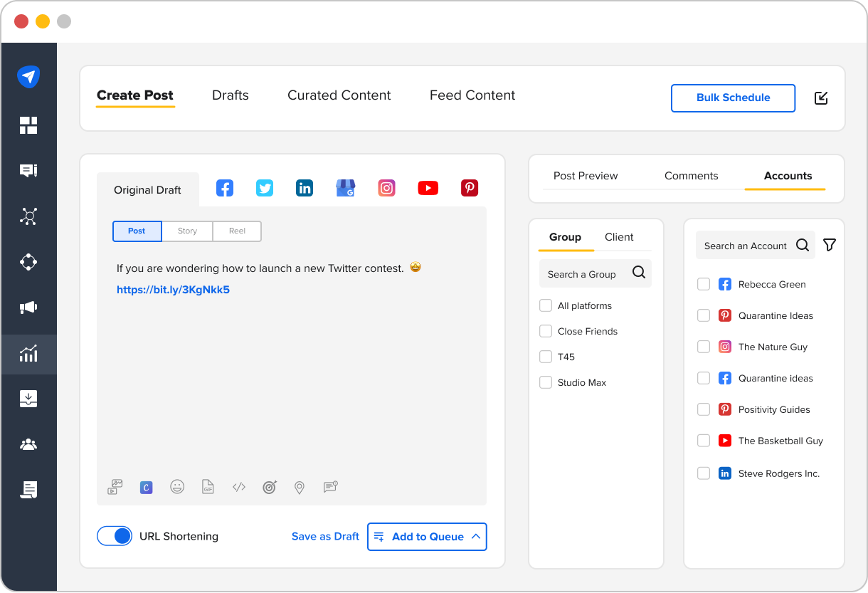Select the analytics icon in the sidebar
The width and height of the screenshot is (868, 593).
(x=28, y=354)
